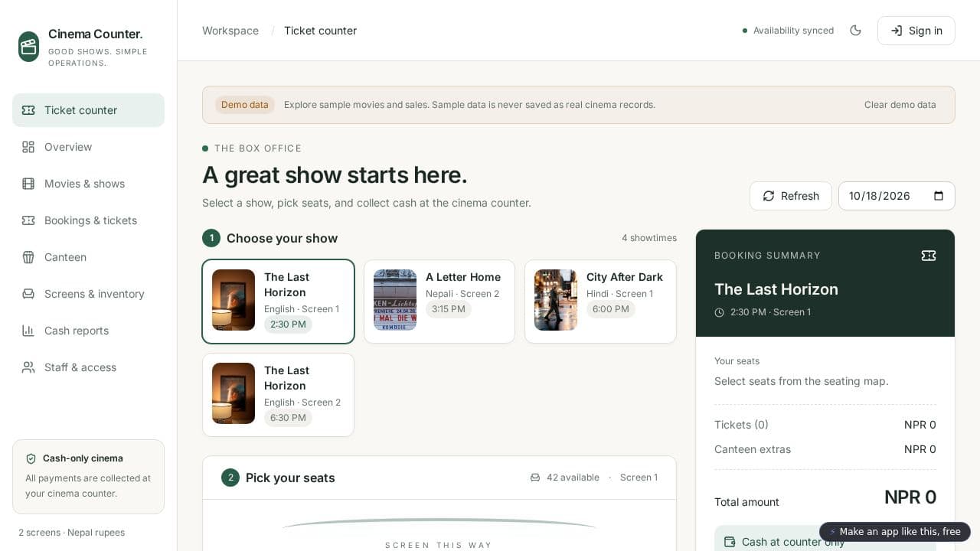Click the Screen 1 label in seat panel
The width and height of the screenshot is (980, 551).
click(x=639, y=478)
